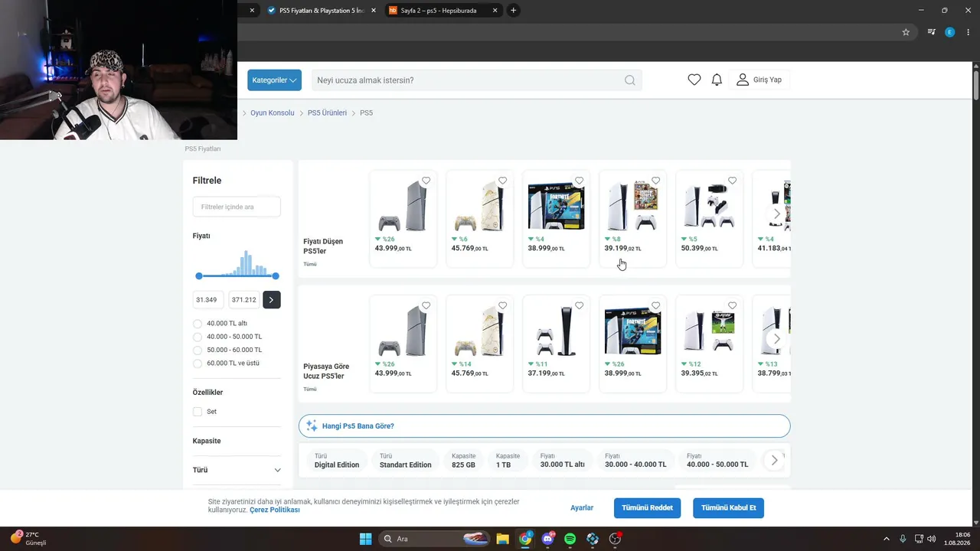Open the notifications bell icon
Viewport: 980px width, 551px height.
click(717, 80)
